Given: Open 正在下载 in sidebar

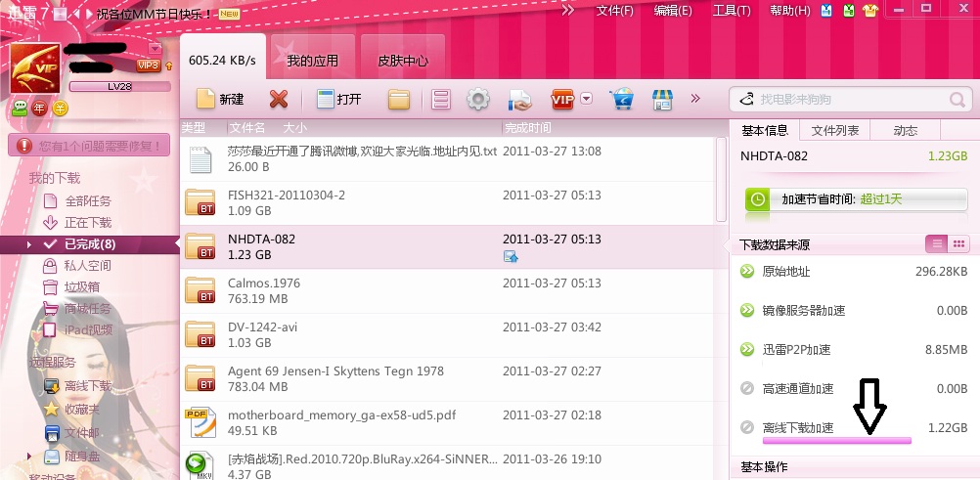Looking at the screenshot, I should [x=77, y=223].
